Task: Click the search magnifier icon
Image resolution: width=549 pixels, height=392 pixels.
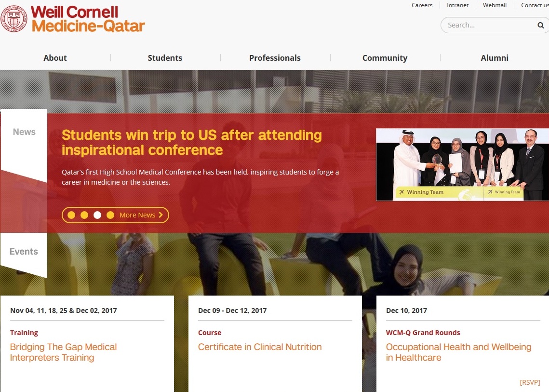Action: [x=541, y=25]
